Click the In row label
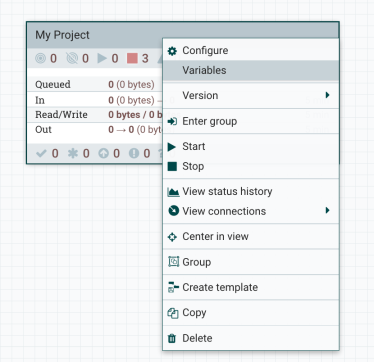 pos(40,100)
